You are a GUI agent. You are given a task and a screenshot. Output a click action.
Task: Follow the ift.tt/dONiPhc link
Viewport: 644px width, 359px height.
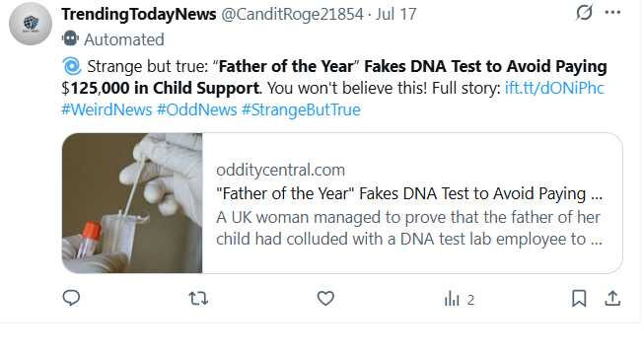pyautogui.click(x=554, y=88)
